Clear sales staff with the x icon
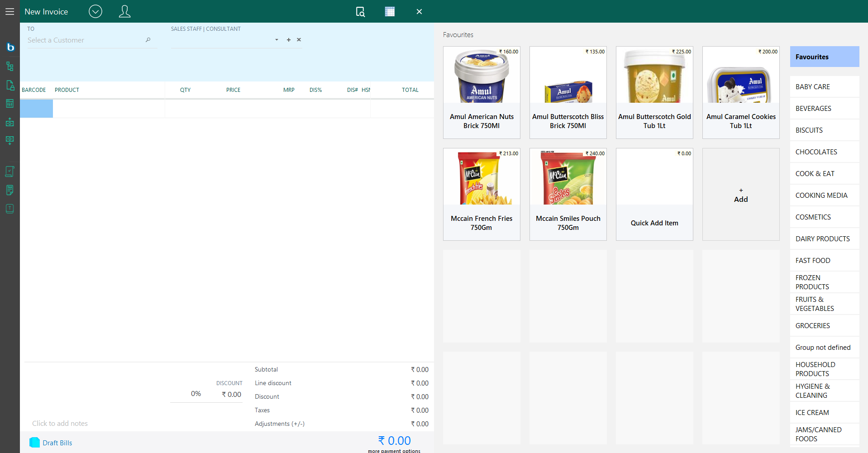Viewport: 868px width, 453px height. click(299, 40)
